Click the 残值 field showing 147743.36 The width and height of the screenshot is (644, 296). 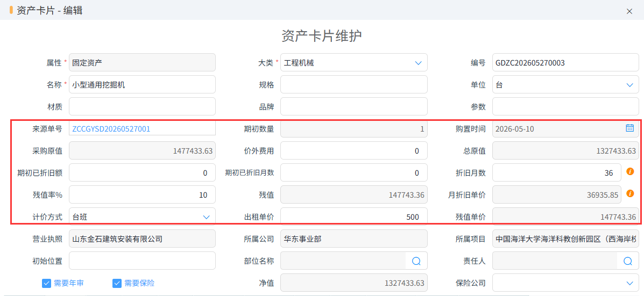[354, 194]
